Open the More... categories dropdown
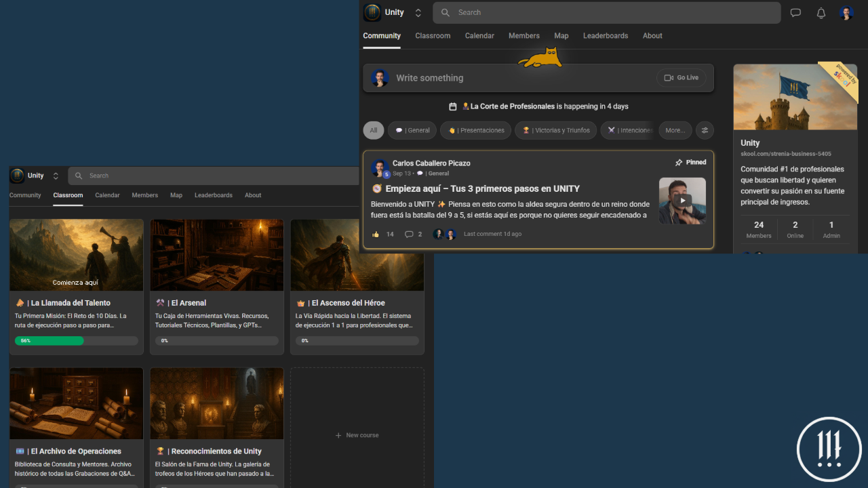The image size is (868, 488). tap(675, 130)
